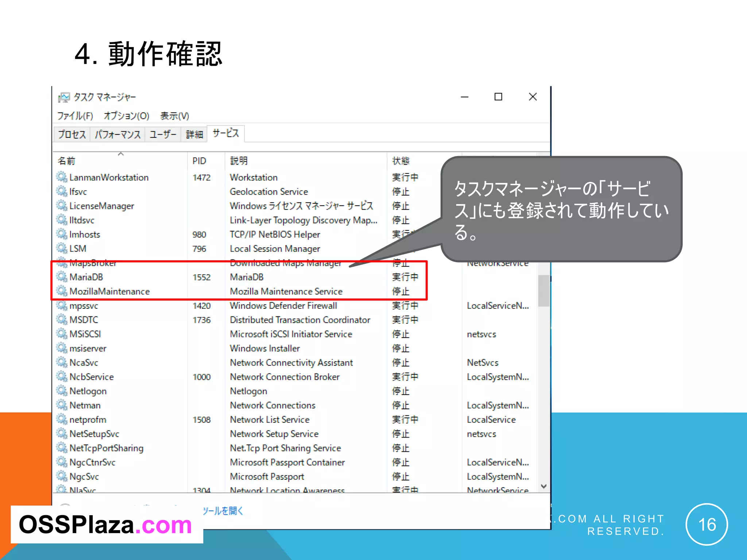
Task: Click the MSDTC service gear icon
Action: [x=62, y=319]
